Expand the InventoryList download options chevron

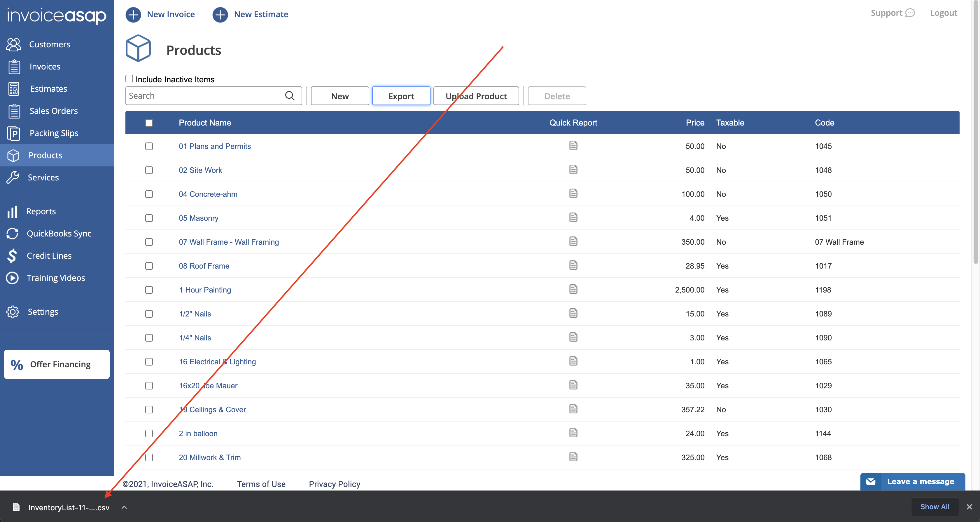pos(124,507)
